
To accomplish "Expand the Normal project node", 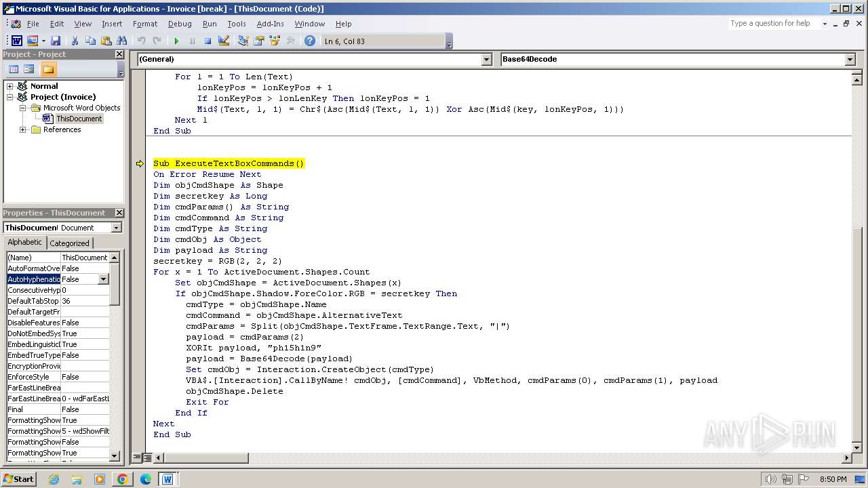I will (10, 86).
